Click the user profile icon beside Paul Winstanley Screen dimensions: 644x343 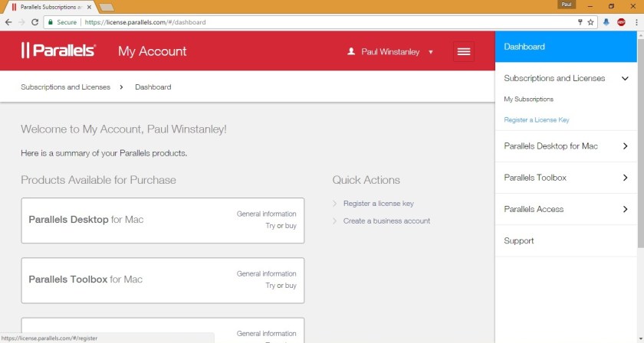pyautogui.click(x=351, y=52)
